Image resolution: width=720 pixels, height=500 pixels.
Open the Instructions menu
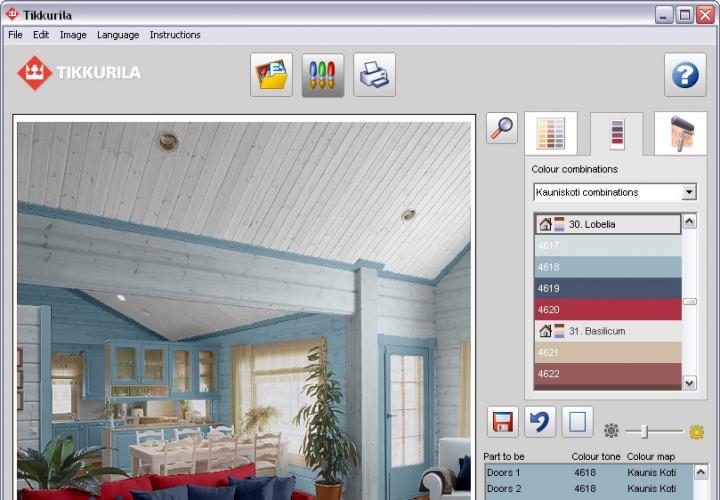tap(175, 35)
